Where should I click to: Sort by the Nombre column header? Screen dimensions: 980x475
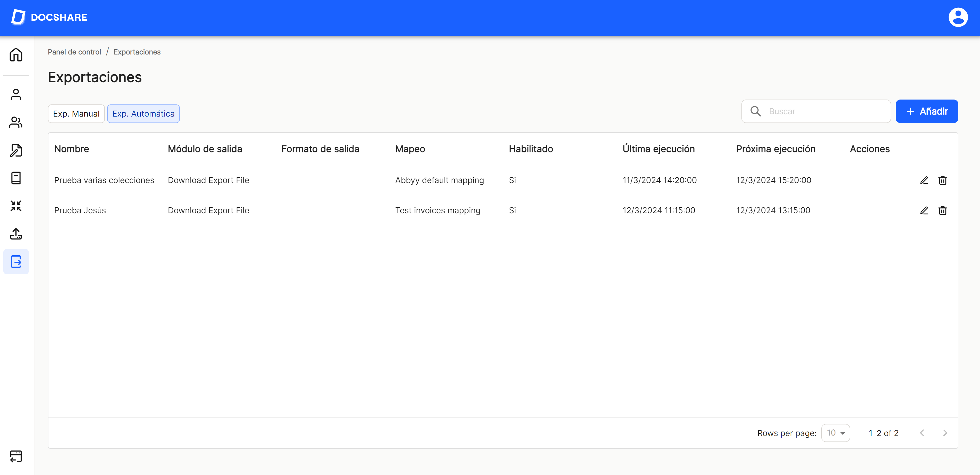pos(72,149)
